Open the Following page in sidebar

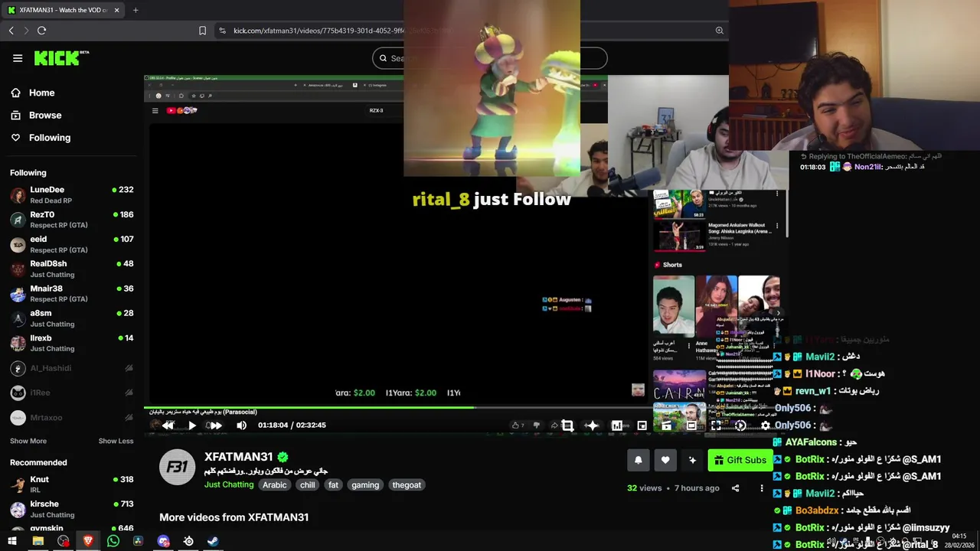pyautogui.click(x=40, y=138)
